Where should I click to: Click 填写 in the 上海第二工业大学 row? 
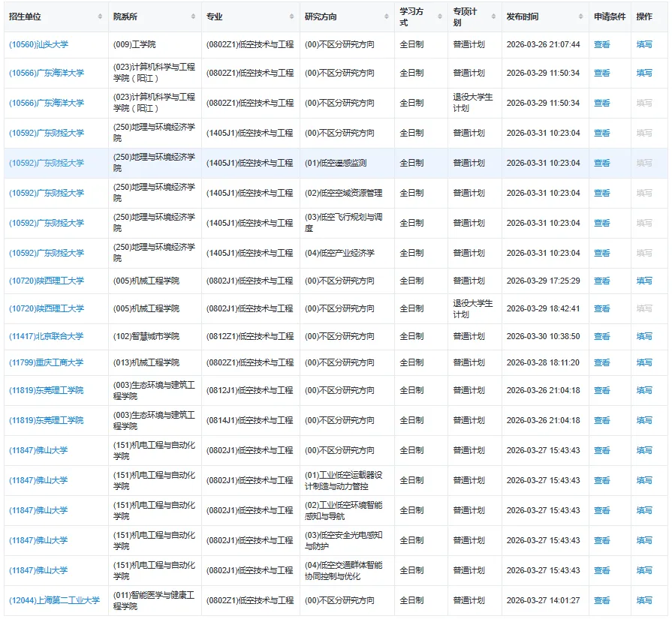pos(644,600)
